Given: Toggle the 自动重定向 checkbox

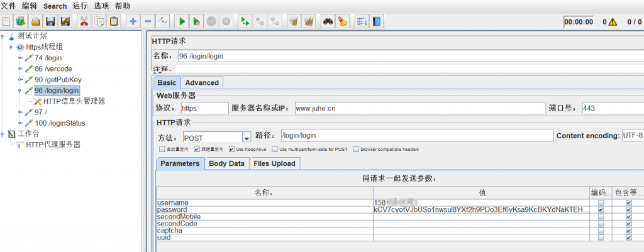Looking at the screenshot, I should click(x=162, y=150).
